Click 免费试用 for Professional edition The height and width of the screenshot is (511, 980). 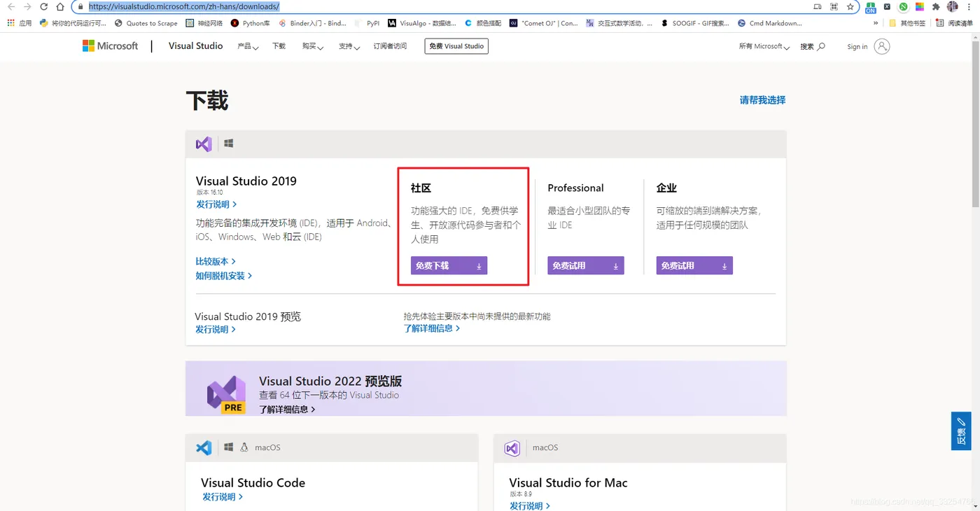click(585, 266)
